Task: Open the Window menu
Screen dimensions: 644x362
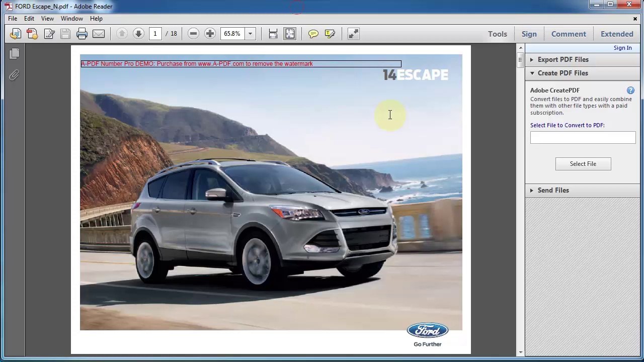Action: click(x=72, y=19)
